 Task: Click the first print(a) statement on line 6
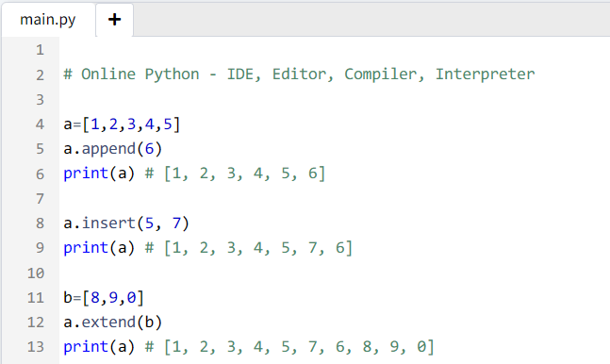99,174
